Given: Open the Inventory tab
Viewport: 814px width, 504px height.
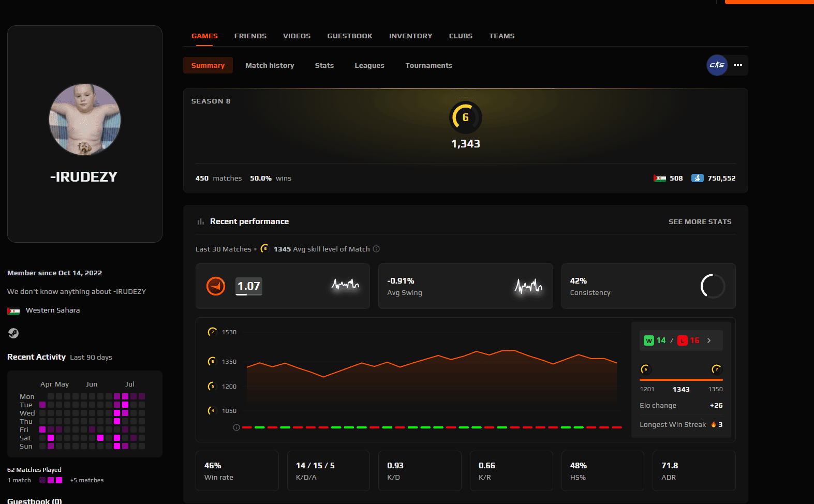Looking at the screenshot, I should tap(411, 36).
